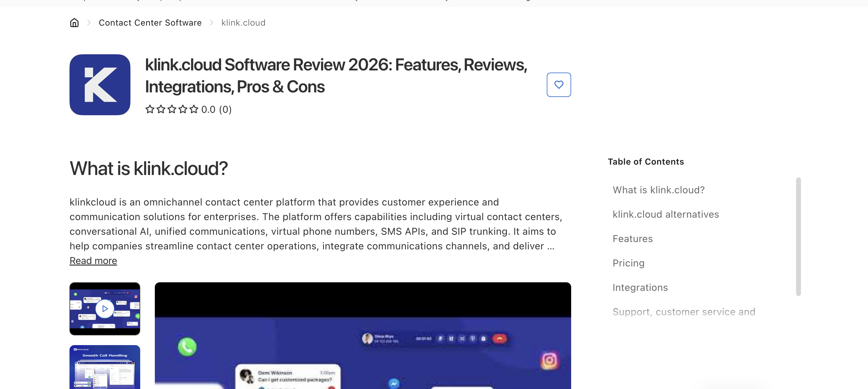This screenshot has width=868, height=389.
Task: Go to klink.cloud alternatives section
Action: pos(665,214)
